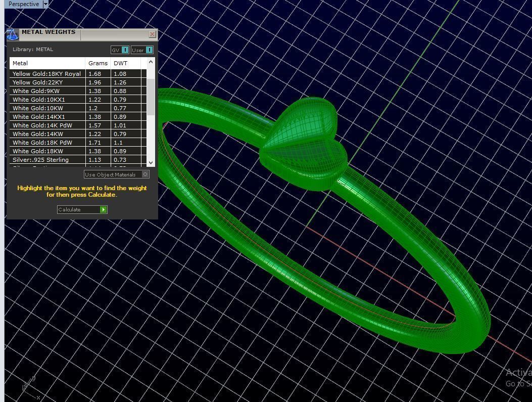Image resolution: width=532 pixels, height=402 pixels.
Task: Click the Calculate button
Action: click(82, 209)
